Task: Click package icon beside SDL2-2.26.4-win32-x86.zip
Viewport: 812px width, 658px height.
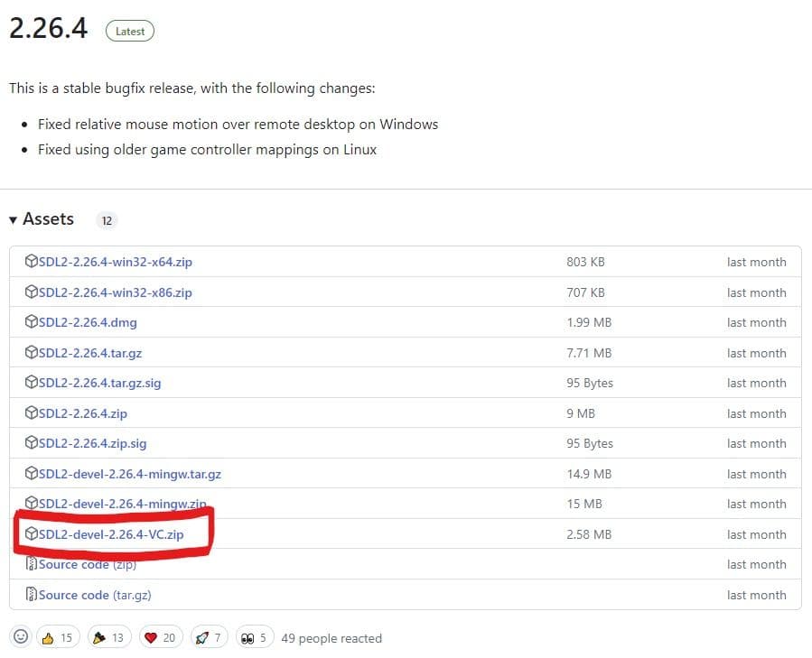Action: coord(32,292)
